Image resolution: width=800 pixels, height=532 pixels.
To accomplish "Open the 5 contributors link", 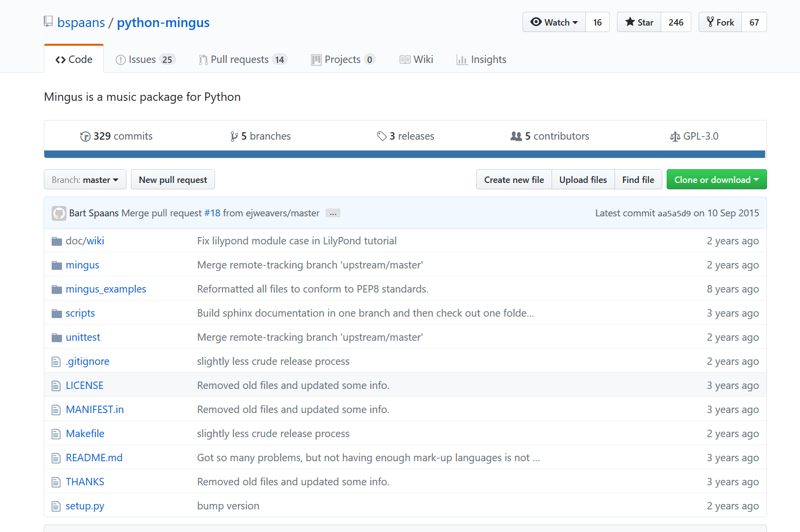I will point(550,136).
